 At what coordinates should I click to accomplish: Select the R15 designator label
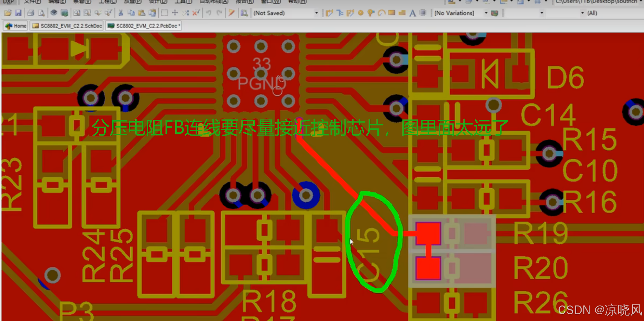click(x=590, y=139)
